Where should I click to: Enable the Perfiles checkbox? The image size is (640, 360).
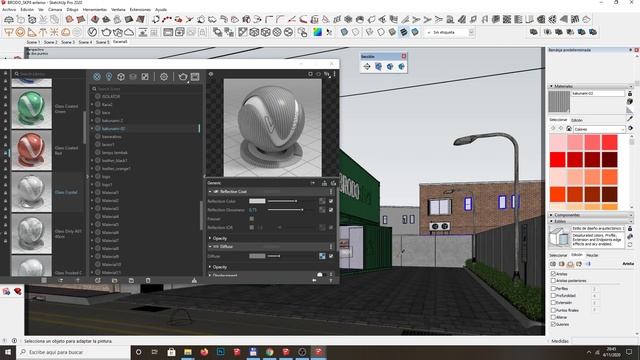553,288
